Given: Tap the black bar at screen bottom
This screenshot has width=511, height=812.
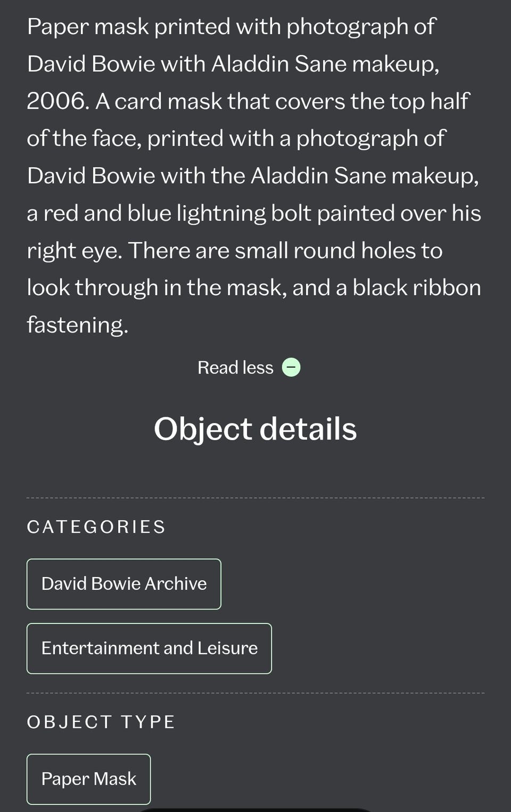Looking at the screenshot, I should 256,810.
